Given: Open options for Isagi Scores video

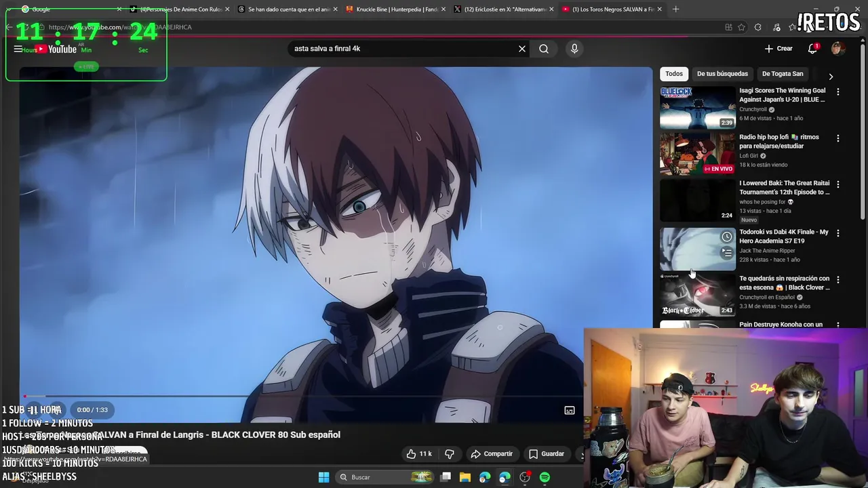Looking at the screenshot, I should 838,91.
